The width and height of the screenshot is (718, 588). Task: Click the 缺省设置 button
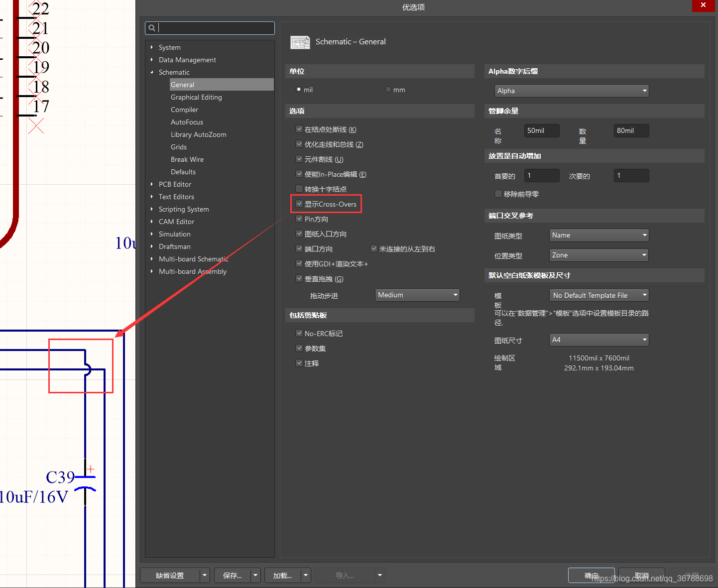[x=170, y=575]
